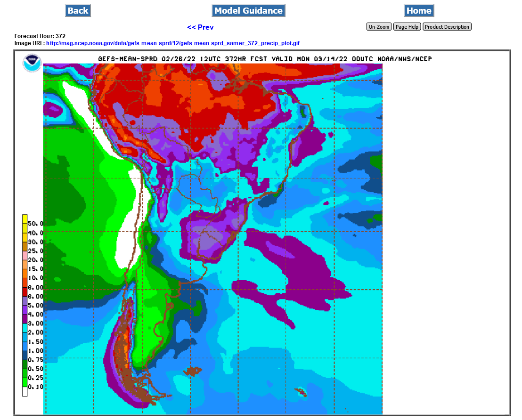
Task: Open the Model Guidance page
Action: click(248, 10)
